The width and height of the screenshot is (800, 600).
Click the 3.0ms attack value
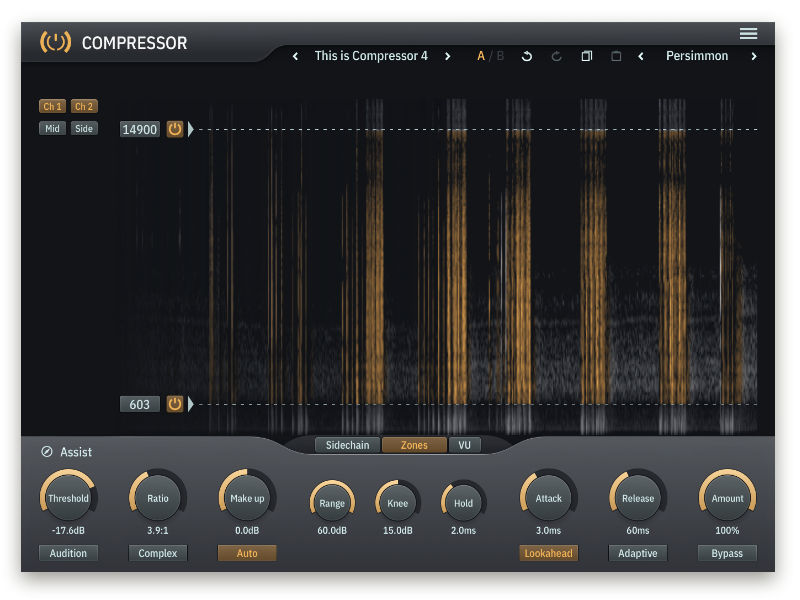click(x=548, y=531)
